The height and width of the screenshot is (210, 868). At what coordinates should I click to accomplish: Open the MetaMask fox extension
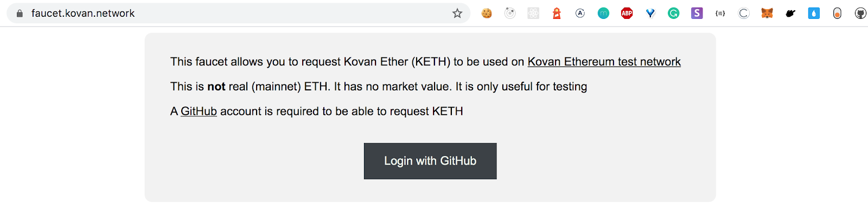click(767, 14)
